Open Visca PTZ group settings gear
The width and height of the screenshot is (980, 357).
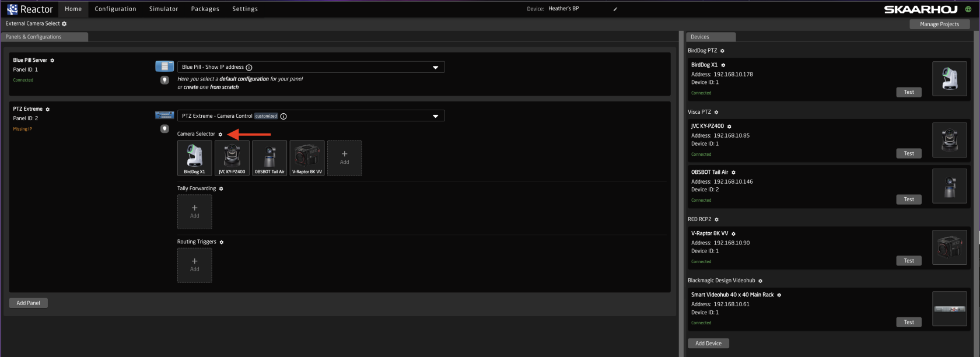(716, 113)
